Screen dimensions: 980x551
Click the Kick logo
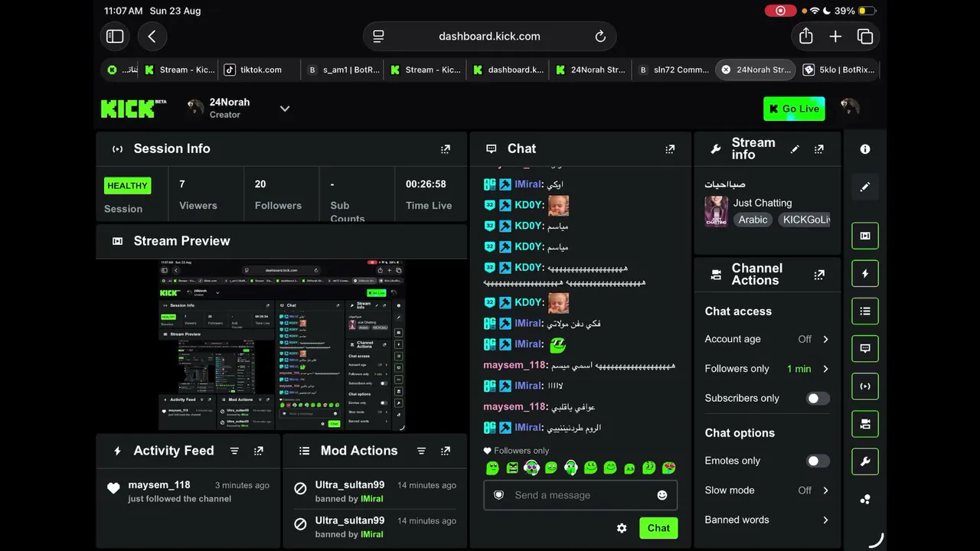click(133, 109)
